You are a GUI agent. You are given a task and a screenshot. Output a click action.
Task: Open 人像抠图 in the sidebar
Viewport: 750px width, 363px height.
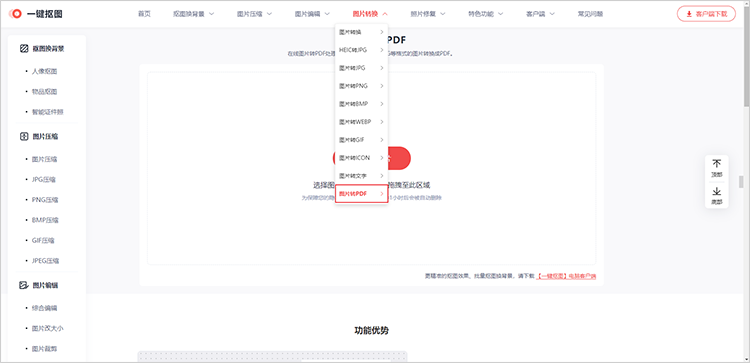(44, 71)
